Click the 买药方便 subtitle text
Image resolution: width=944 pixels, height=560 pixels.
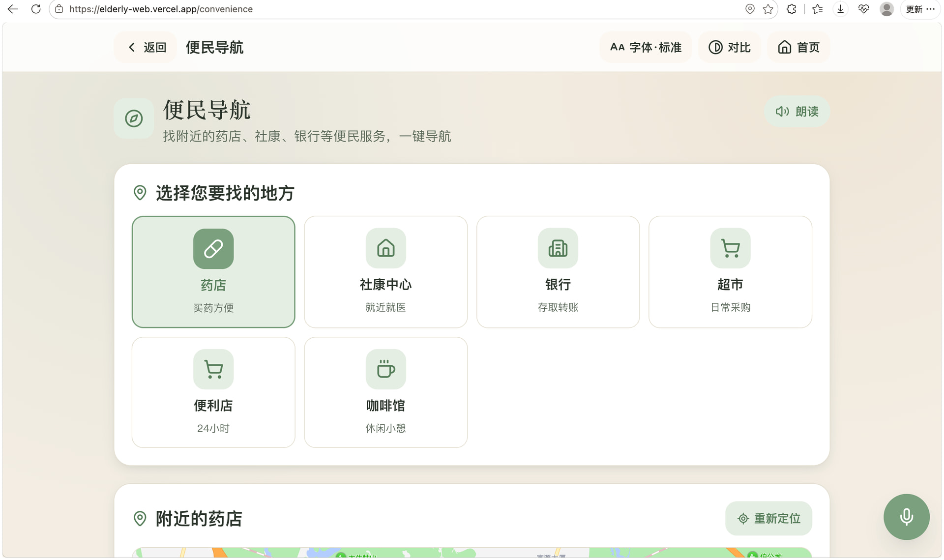tap(213, 308)
